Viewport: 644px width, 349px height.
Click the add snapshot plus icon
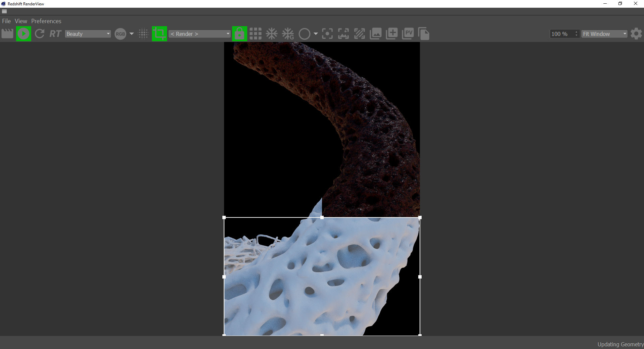[x=392, y=34]
